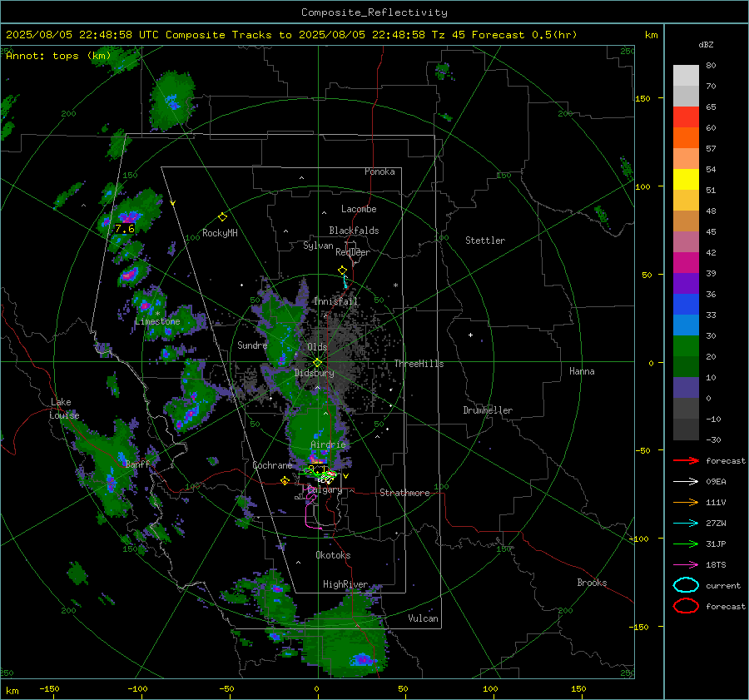The image size is (749, 700).
Task: Click the 'forecast' text beside the red arrow
Action: (x=726, y=460)
